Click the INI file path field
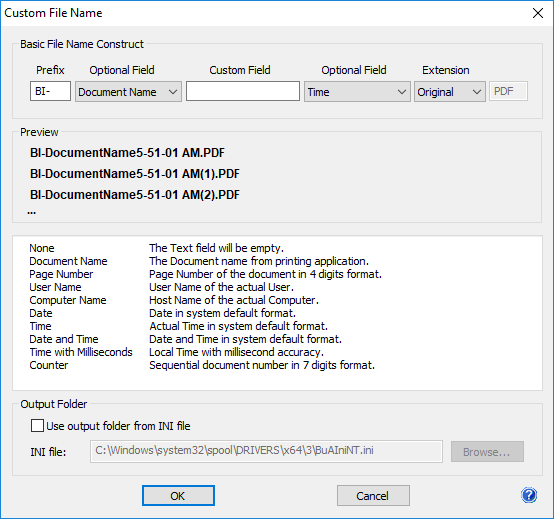554x519 pixels. click(x=266, y=451)
